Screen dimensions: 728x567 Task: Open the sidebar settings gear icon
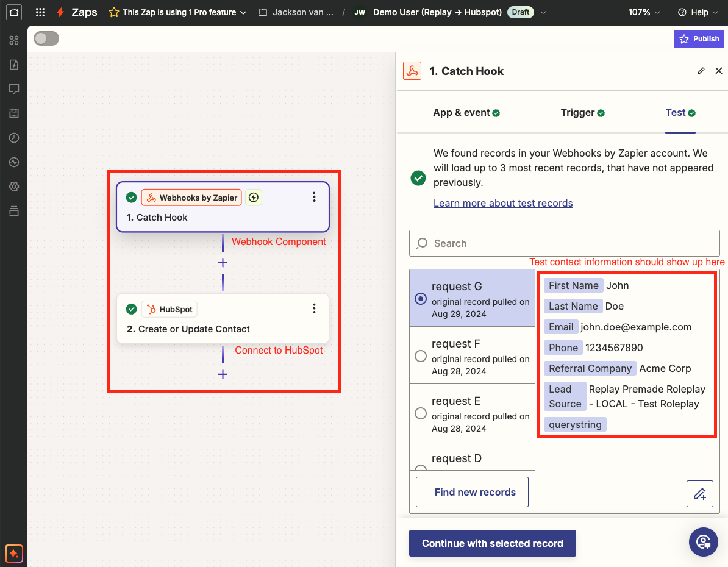click(x=14, y=187)
